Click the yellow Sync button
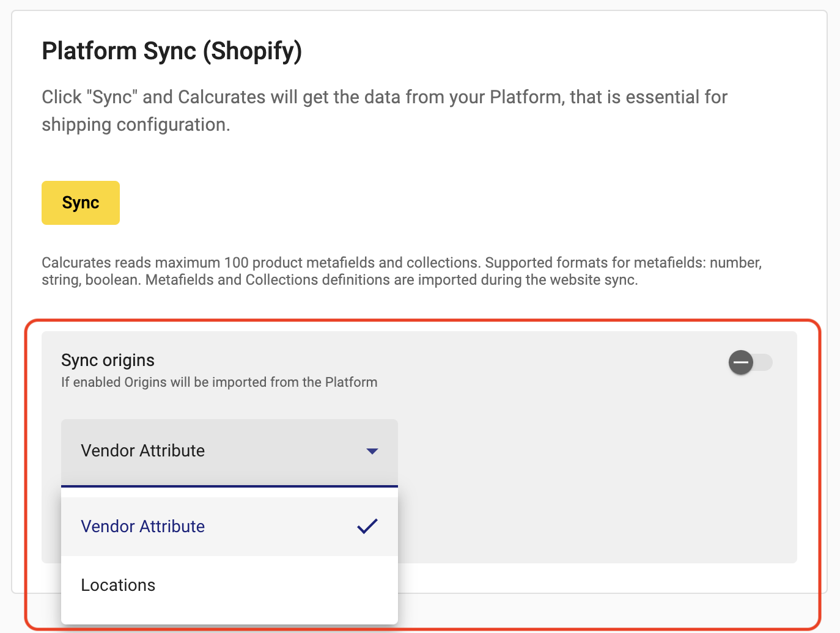This screenshot has height=633, width=840. (81, 203)
